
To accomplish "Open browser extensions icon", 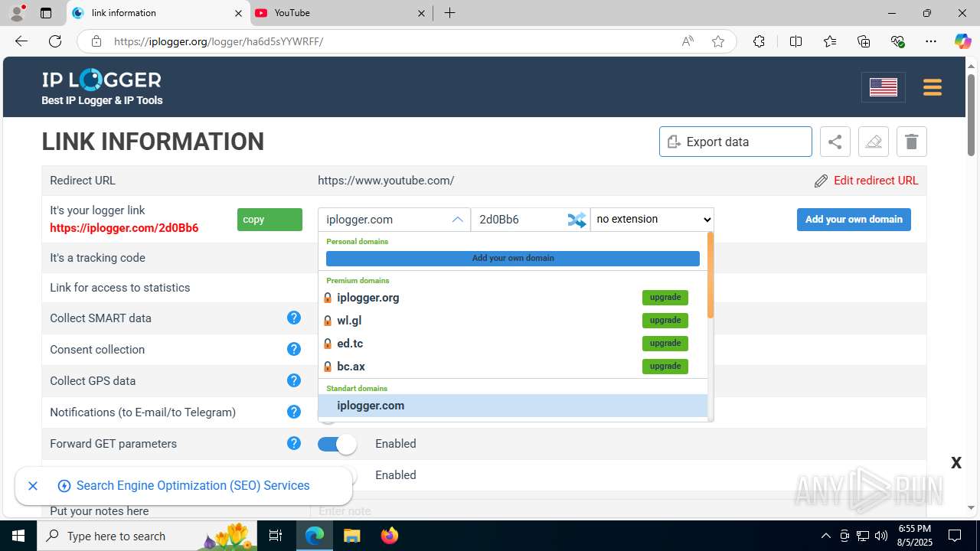I will [x=759, y=41].
